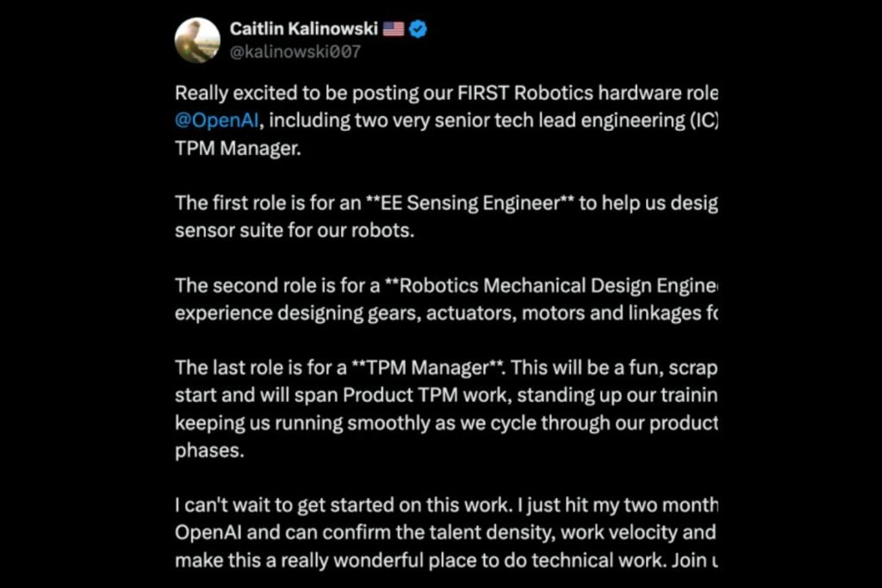This screenshot has width=882, height=588.
Task: Click the blue verified checkmark badge
Action: pyautogui.click(x=418, y=29)
